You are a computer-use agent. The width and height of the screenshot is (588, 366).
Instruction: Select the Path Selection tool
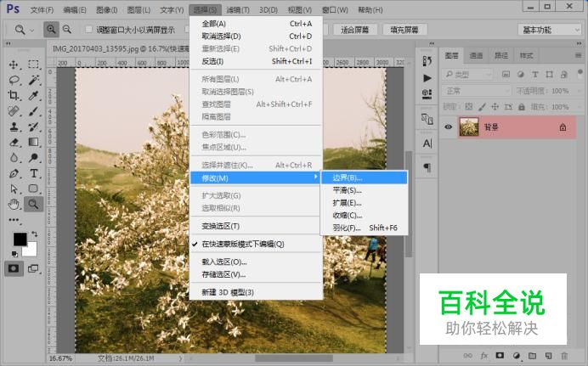point(14,189)
